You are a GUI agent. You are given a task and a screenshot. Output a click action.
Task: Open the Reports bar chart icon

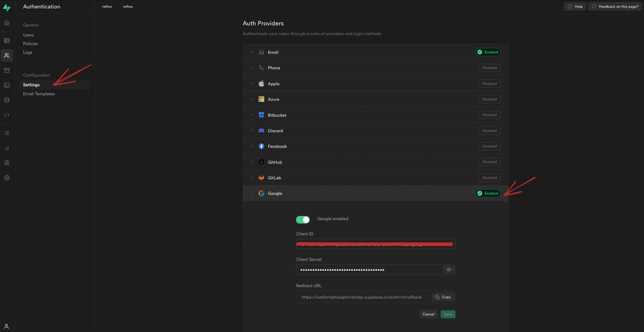(x=7, y=148)
